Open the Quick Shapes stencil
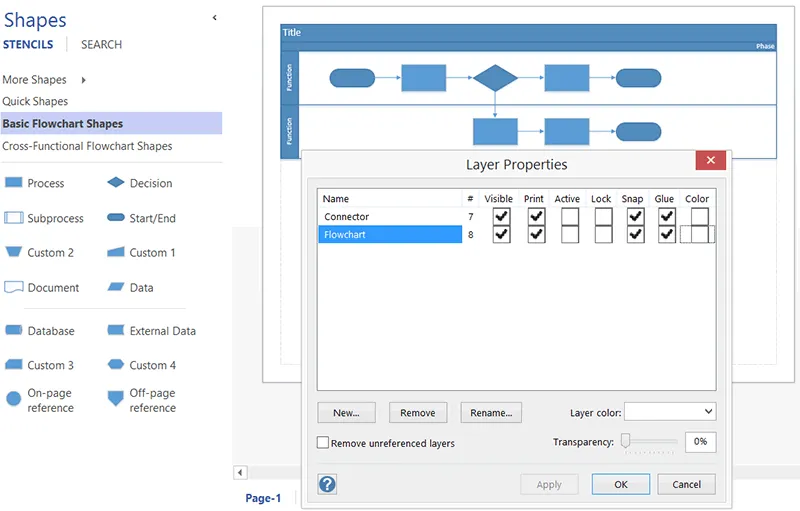The width and height of the screenshot is (800, 511). pos(35,101)
